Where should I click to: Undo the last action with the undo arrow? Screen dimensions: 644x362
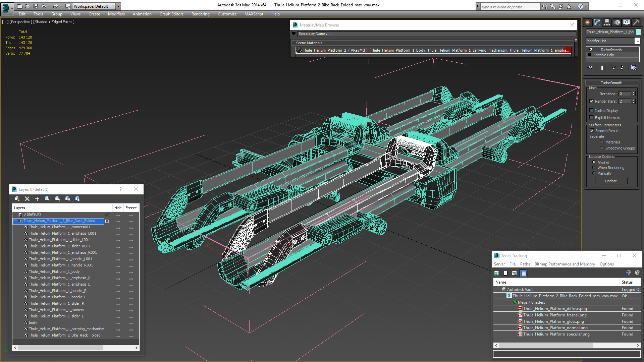click(44, 6)
